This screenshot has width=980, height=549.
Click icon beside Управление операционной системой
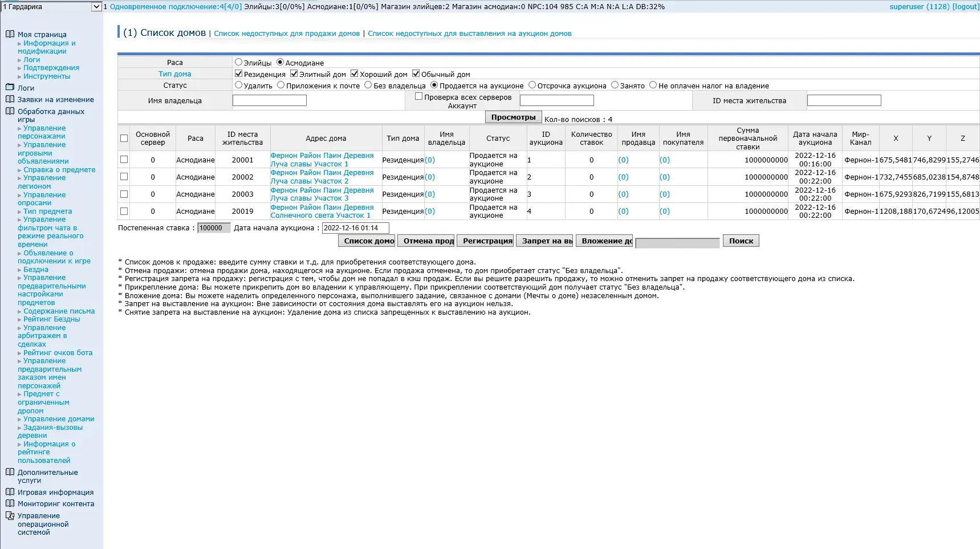pos(10,515)
